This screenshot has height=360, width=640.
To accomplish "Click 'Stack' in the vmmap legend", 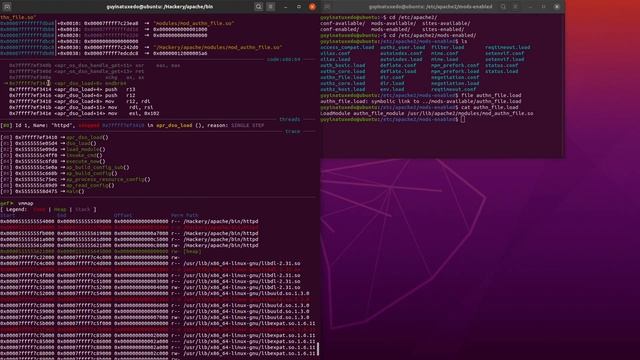I will click(x=82, y=209).
